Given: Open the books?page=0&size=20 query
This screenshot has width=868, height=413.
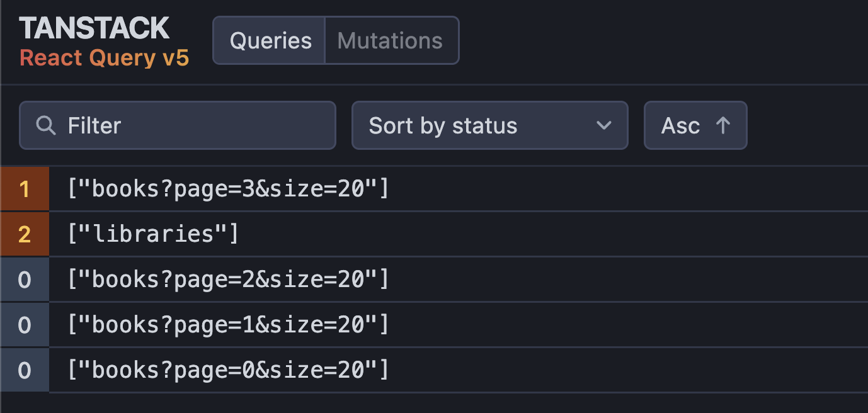Looking at the screenshot, I should (x=228, y=370).
